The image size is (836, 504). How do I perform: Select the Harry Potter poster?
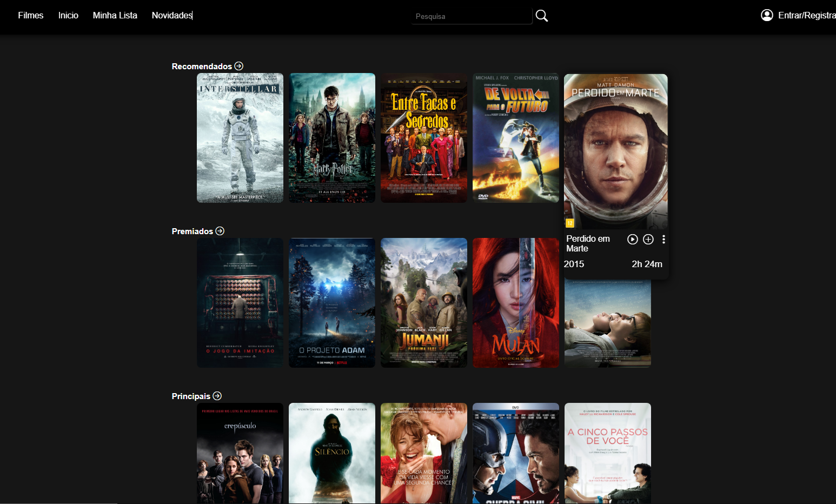pyautogui.click(x=331, y=137)
